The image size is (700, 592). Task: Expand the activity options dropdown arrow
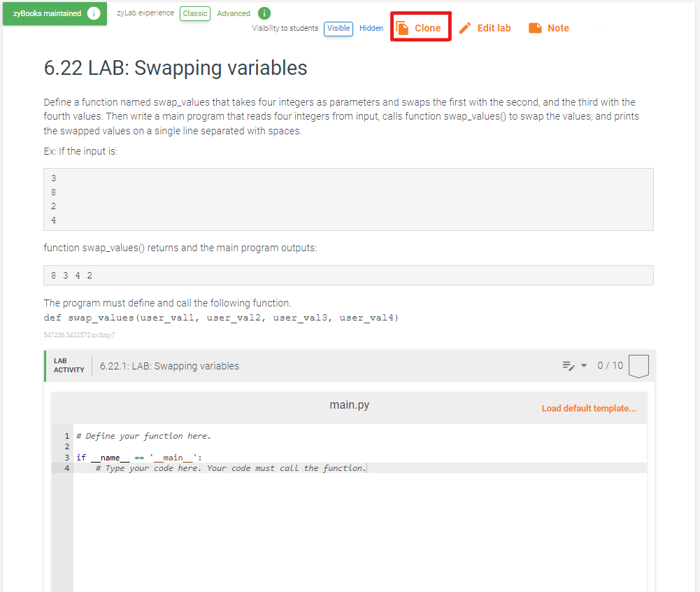584,365
